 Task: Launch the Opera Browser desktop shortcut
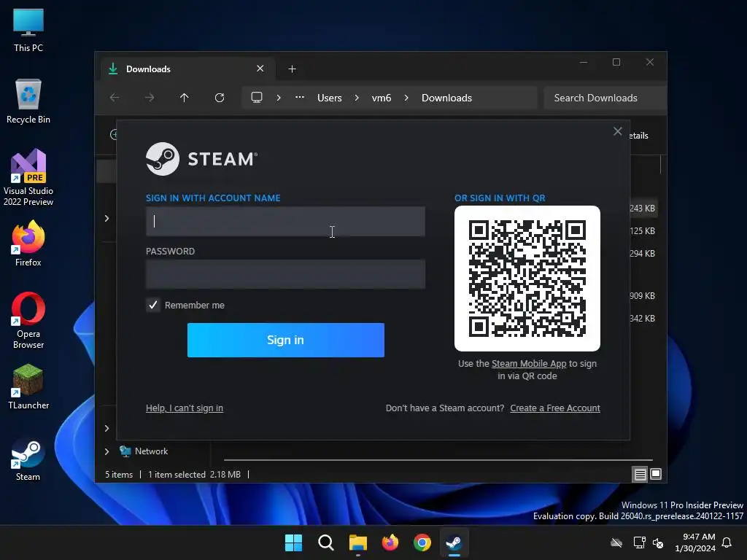[28, 320]
